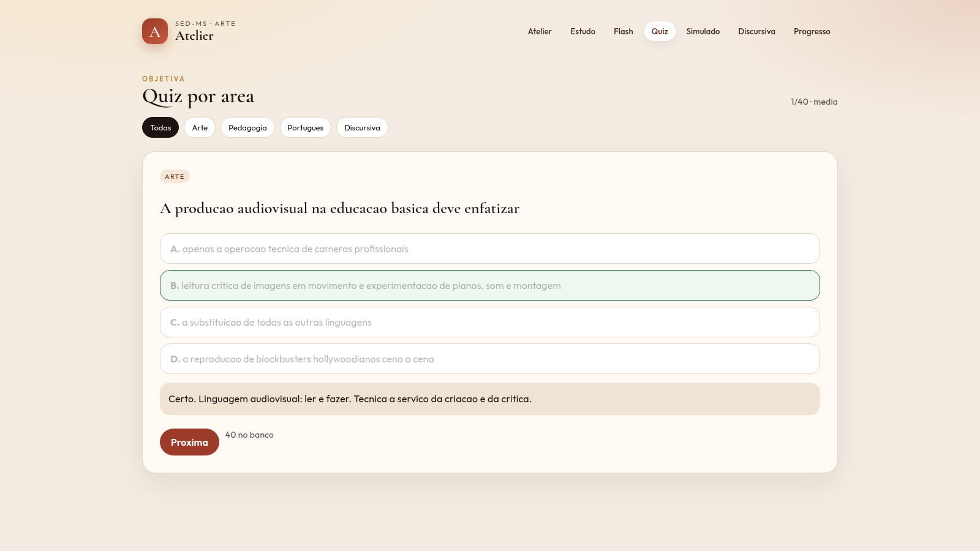
Task: Click the red Atelier logo icon
Action: coord(155,31)
